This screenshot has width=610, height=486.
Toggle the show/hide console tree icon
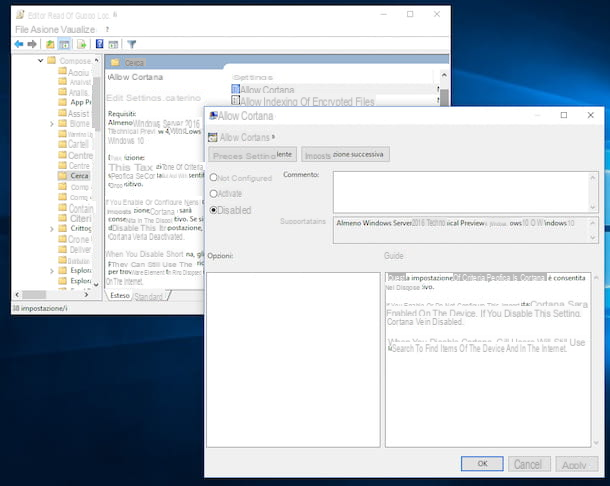(64, 44)
